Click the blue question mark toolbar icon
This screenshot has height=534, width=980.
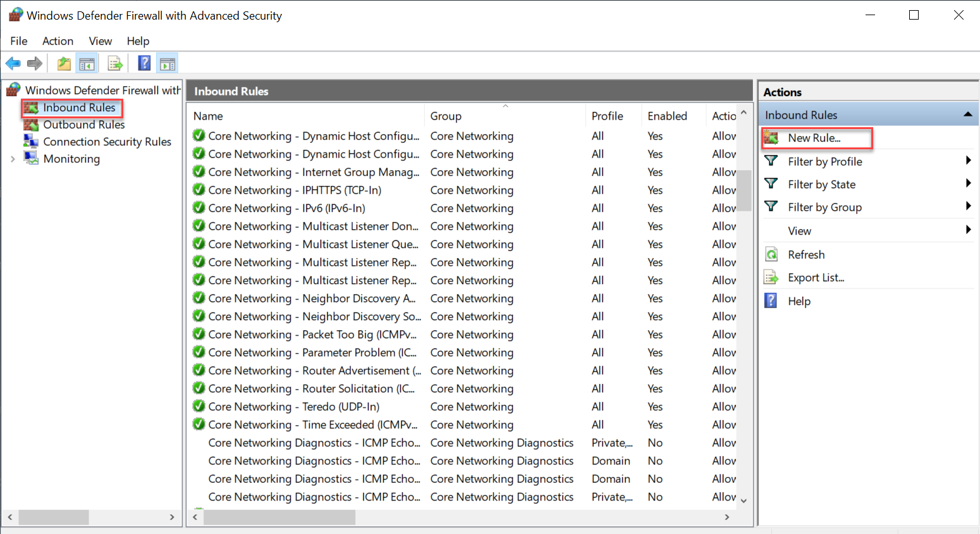coord(144,63)
